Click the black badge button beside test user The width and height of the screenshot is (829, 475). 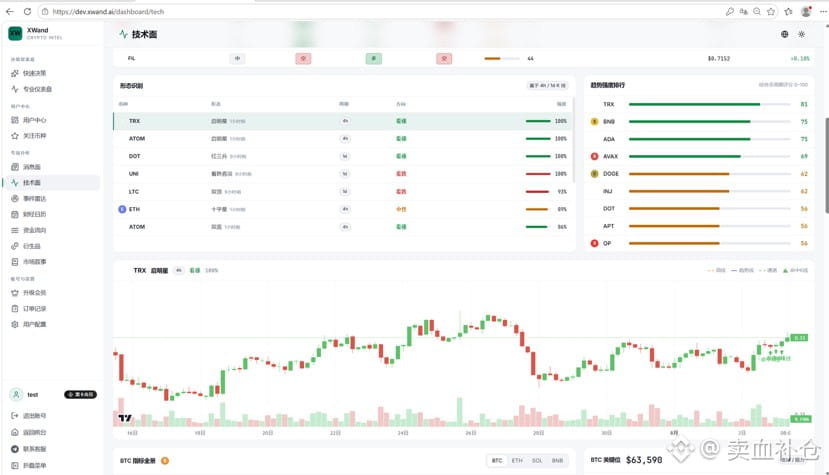[x=80, y=395]
